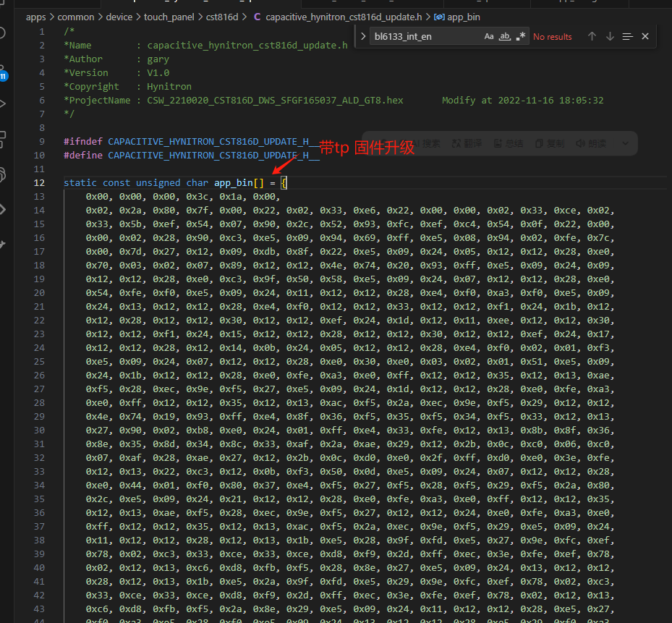Click the 复制 (copy) button in floating toolbar
Viewport: 672px width, 623px height.
tap(550, 143)
